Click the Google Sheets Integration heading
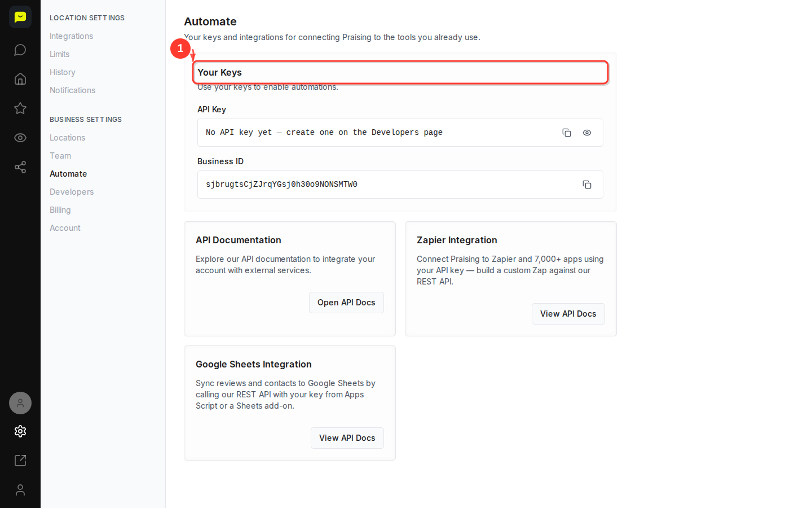Image resolution: width=812 pixels, height=508 pixels. point(254,364)
